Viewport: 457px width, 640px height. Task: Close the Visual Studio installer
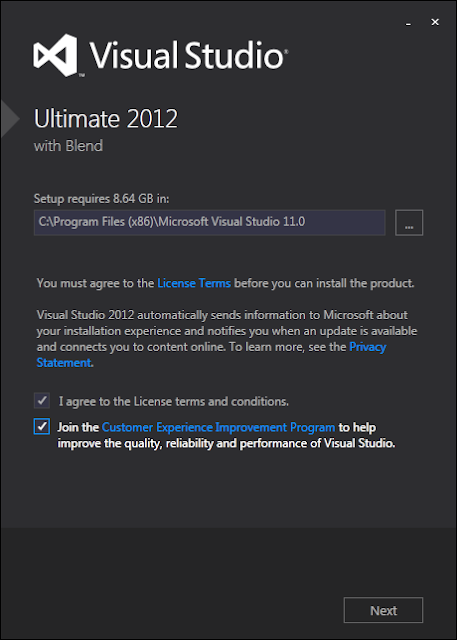(x=435, y=22)
